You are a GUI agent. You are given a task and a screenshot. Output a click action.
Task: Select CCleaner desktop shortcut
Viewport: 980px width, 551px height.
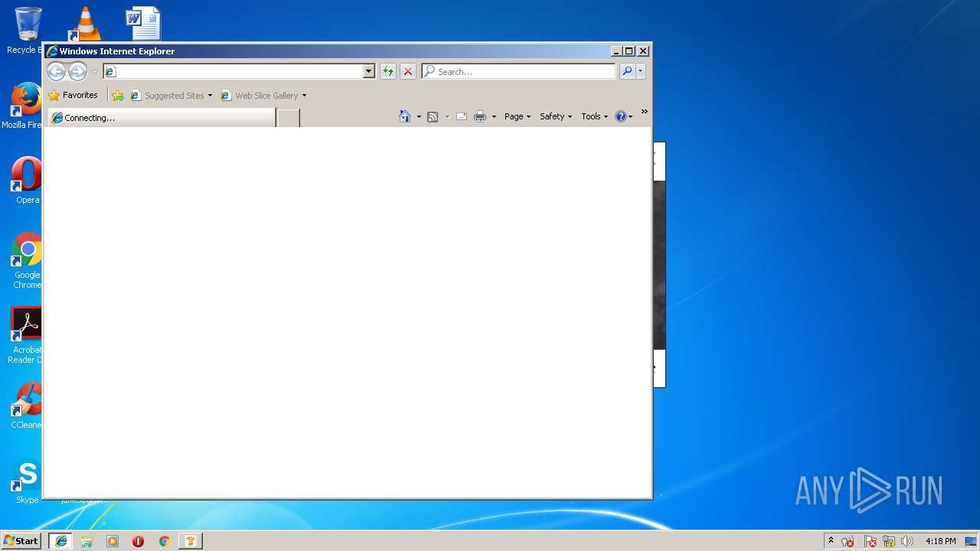[x=26, y=406]
